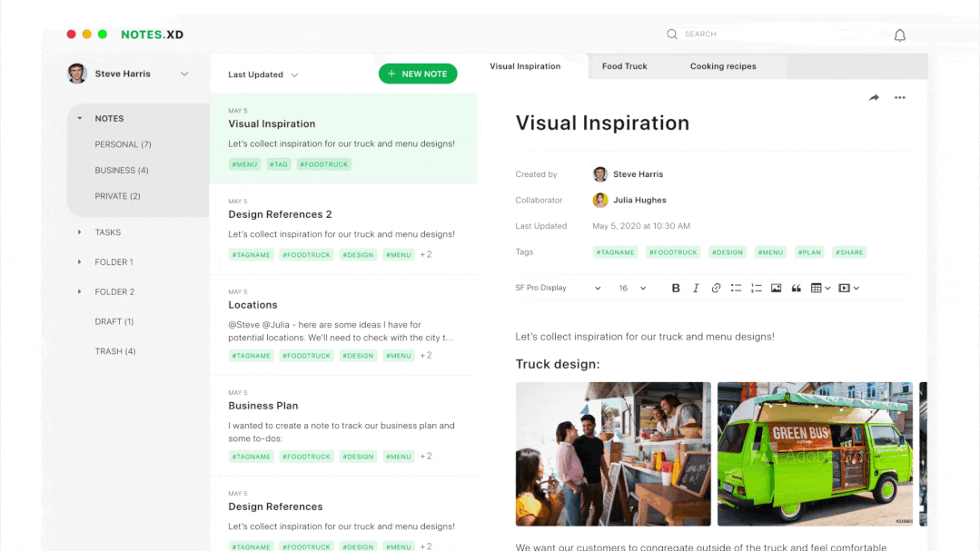Switch to the Food Truck tab

tap(624, 66)
